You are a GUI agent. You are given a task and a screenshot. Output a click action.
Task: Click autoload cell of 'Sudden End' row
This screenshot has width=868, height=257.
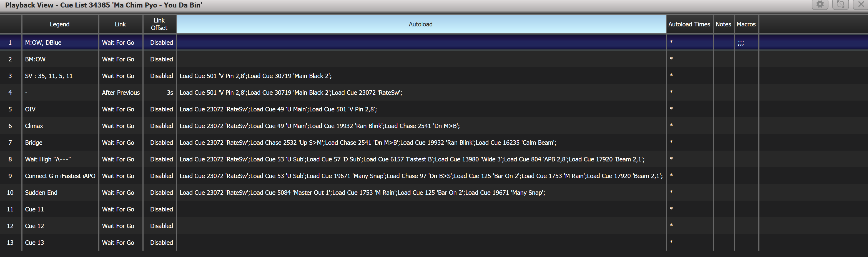[421, 193]
